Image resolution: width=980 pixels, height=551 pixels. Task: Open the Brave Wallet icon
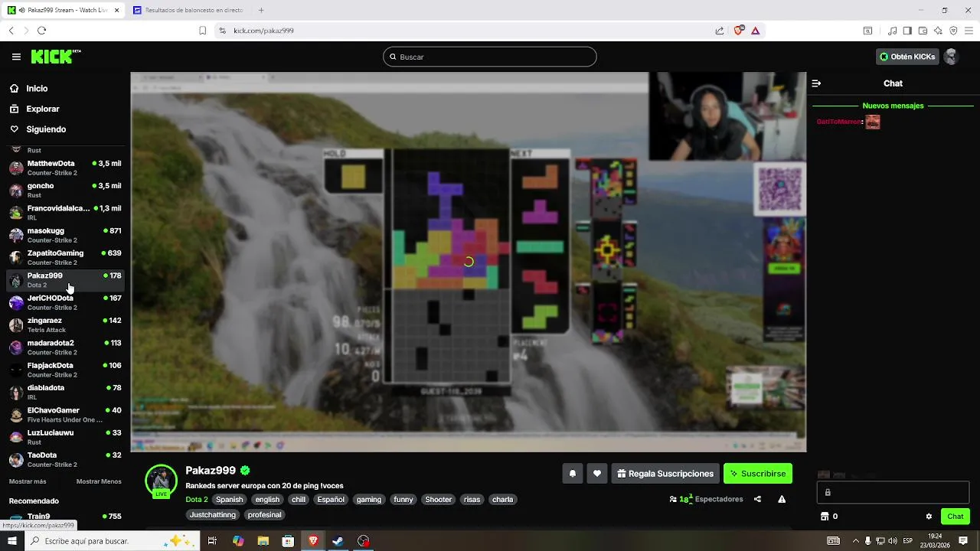[x=923, y=31]
